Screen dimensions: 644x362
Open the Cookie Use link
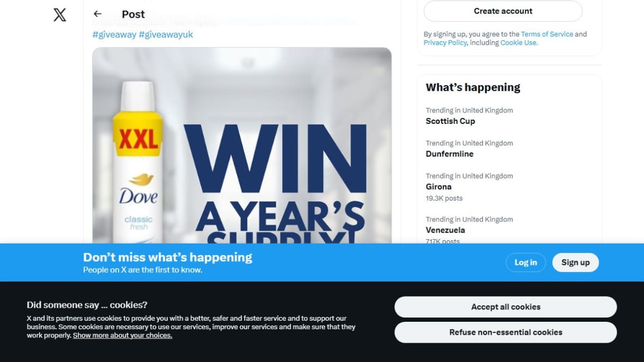(518, 42)
